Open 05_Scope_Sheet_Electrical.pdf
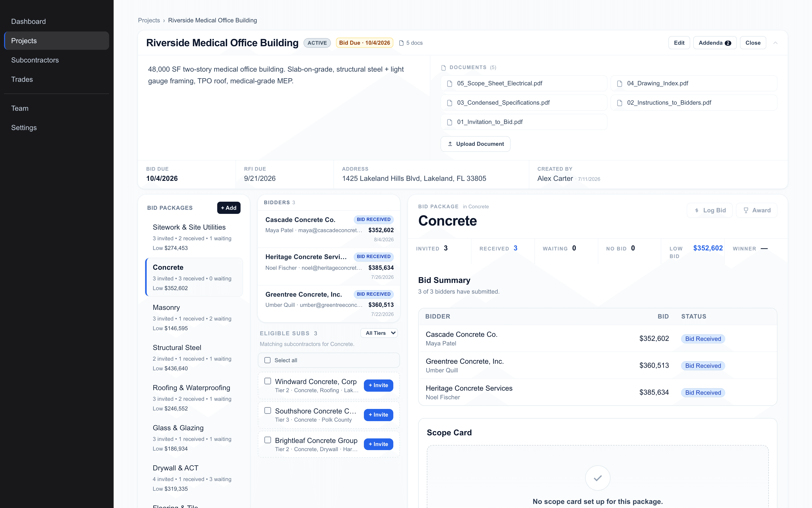812x508 pixels. click(x=524, y=83)
